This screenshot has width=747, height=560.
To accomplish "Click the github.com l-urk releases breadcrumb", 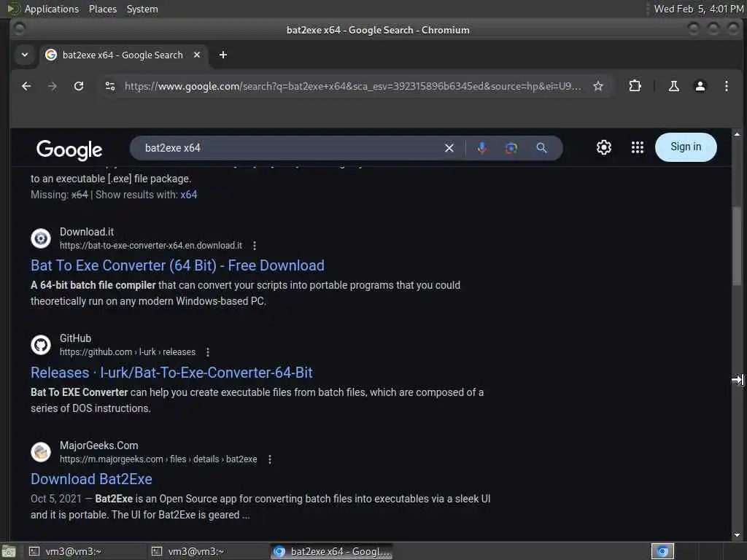I will coord(127,352).
